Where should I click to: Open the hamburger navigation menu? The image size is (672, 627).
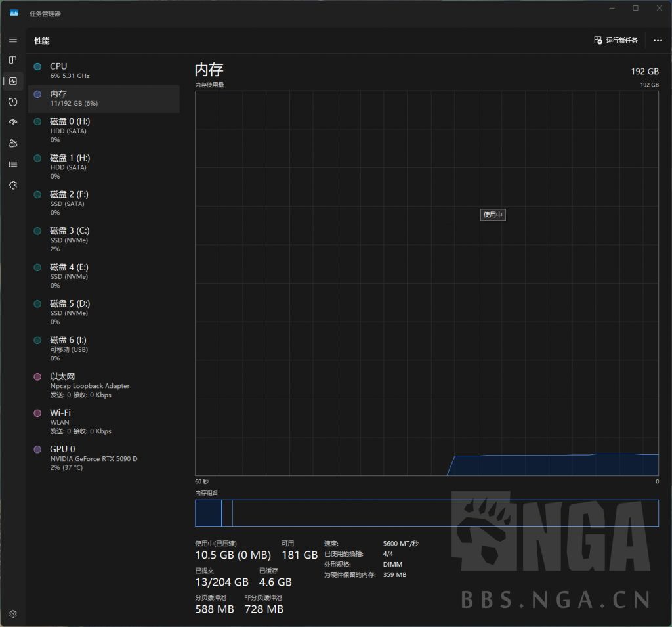13,40
